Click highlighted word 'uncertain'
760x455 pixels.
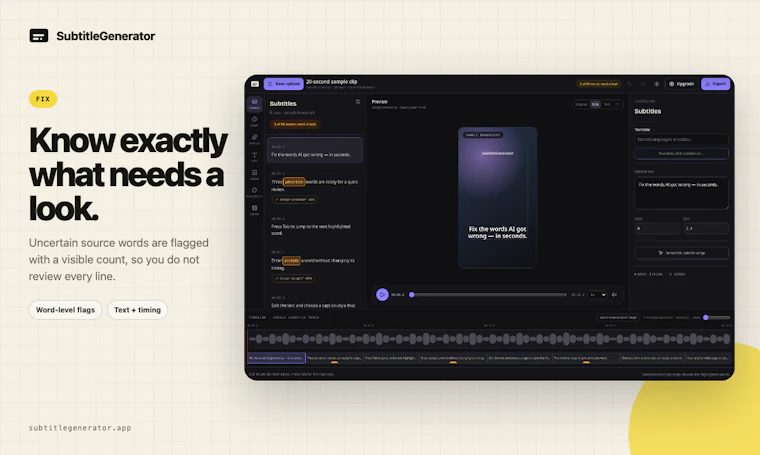[294, 182]
